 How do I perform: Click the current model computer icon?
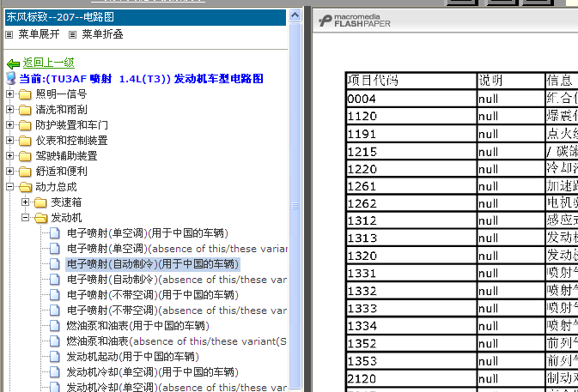(11, 78)
